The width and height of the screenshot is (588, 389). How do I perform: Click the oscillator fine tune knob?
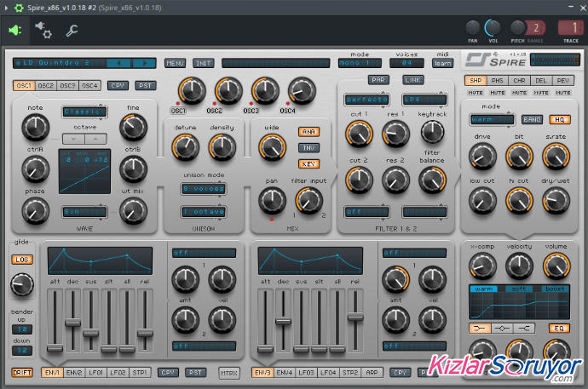(133, 128)
